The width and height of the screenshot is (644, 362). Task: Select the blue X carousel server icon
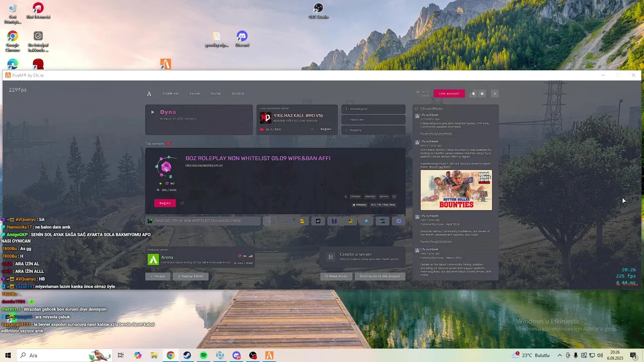tap(398, 221)
